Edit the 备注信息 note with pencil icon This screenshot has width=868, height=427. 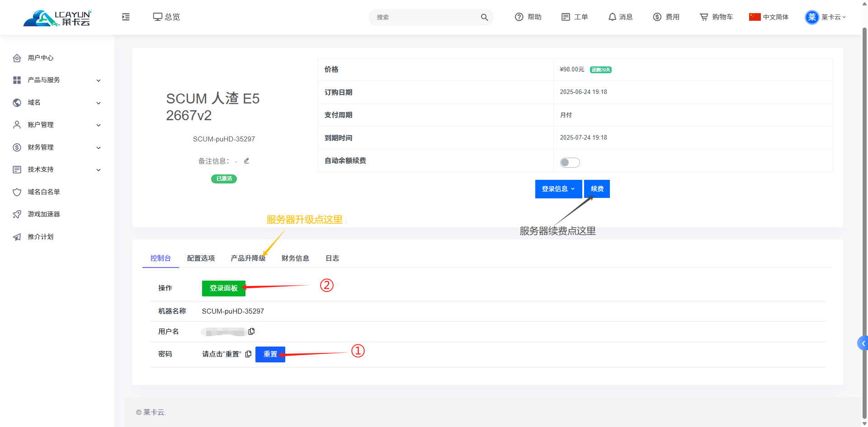click(x=246, y=161)
